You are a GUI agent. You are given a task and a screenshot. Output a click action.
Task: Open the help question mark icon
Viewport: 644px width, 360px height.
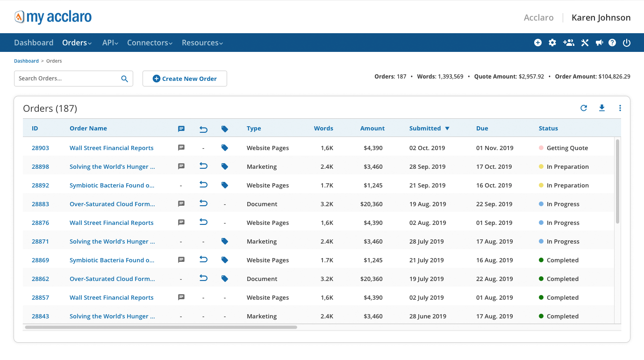(x=612, y=43)
